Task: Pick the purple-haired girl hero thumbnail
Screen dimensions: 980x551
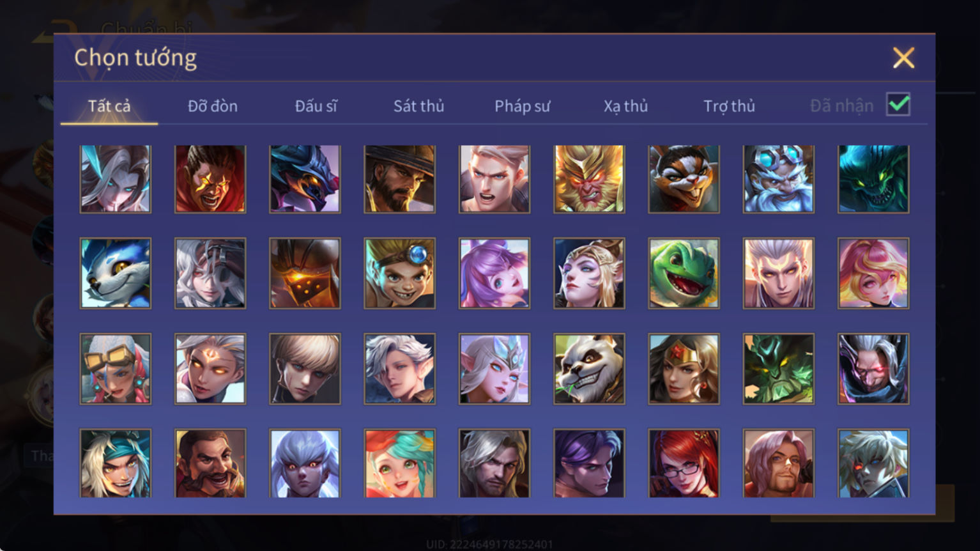Action: click(494, 274)
